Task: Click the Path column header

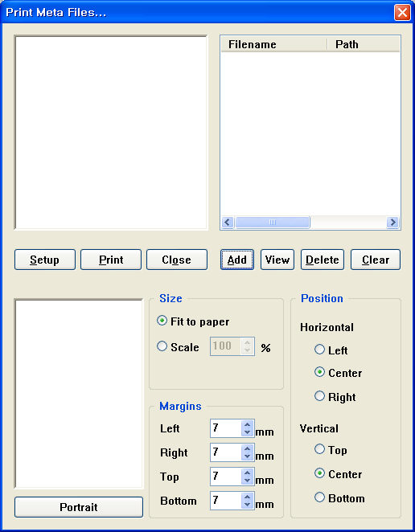Action: 364,44
